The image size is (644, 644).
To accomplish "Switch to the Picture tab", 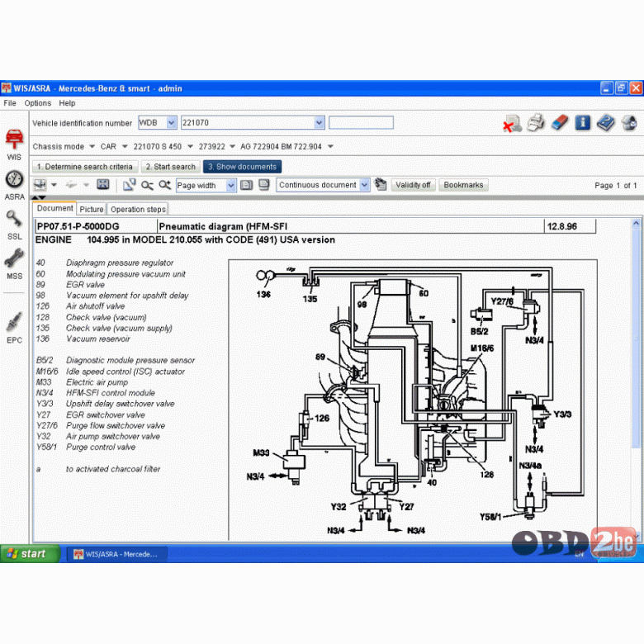I will point(92,209).
